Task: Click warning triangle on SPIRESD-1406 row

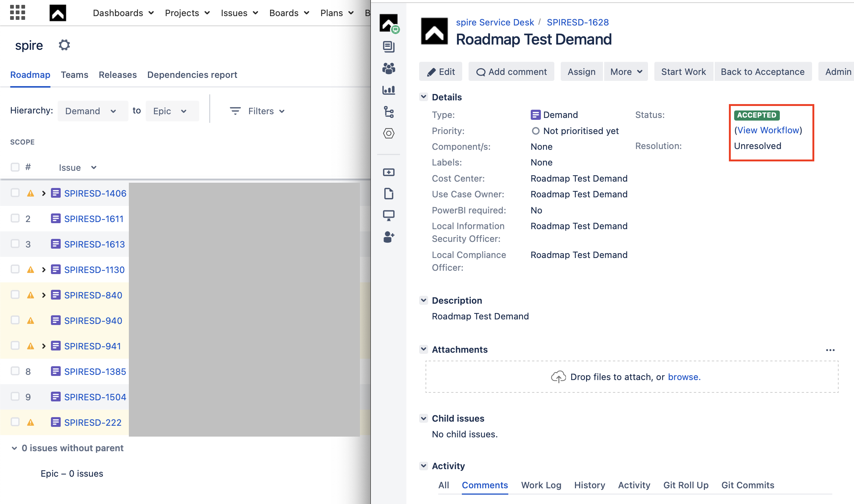Action: point(31,194)
